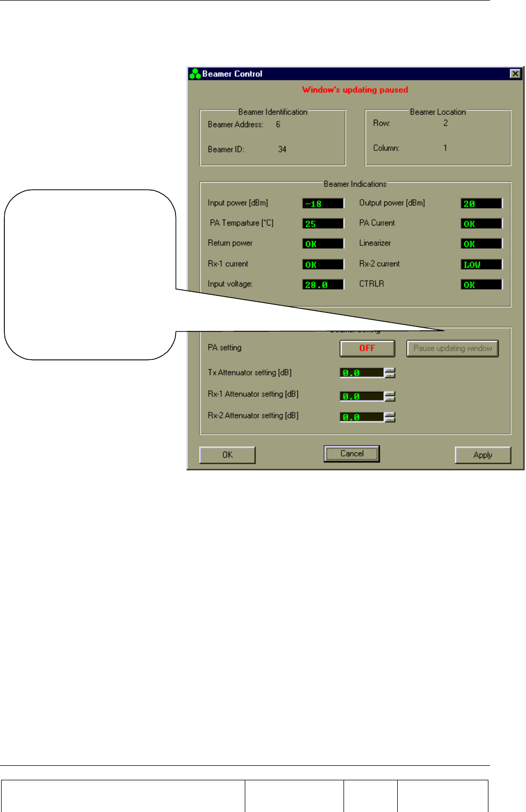Confirm with the OK button

tap(228, 455)
